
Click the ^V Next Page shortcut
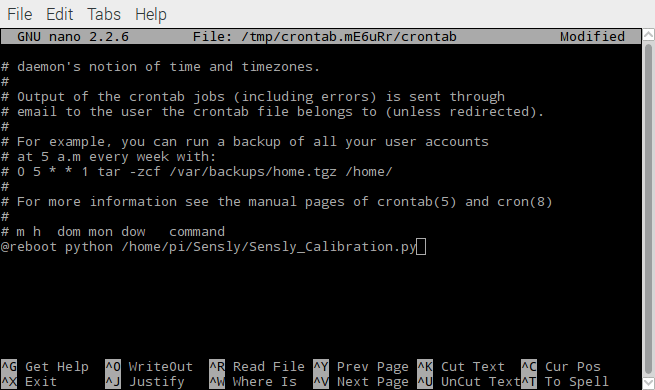(x=361, y=382)
